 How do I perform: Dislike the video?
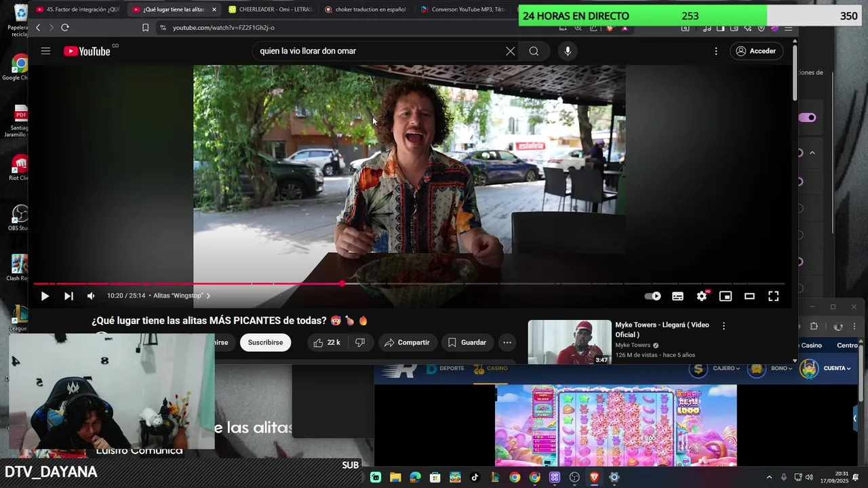(360, 342)
